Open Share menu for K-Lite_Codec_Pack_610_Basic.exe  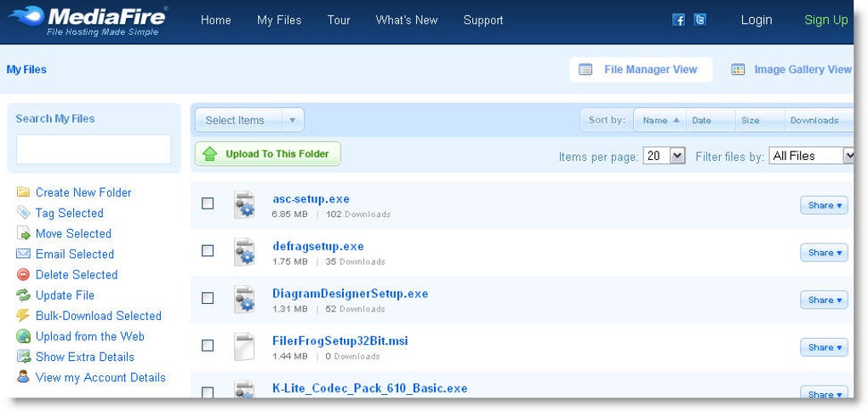click(x=824, y=392)
